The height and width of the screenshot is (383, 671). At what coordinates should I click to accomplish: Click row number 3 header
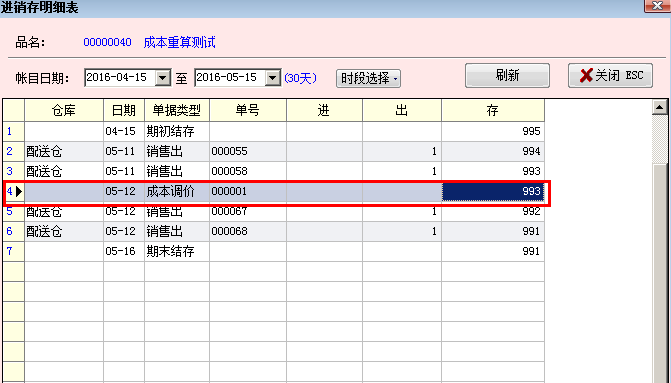click(13, 172)
